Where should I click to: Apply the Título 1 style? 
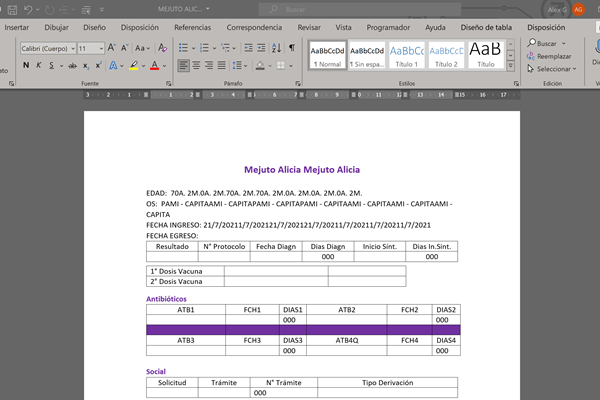click(x=408, y=55)
